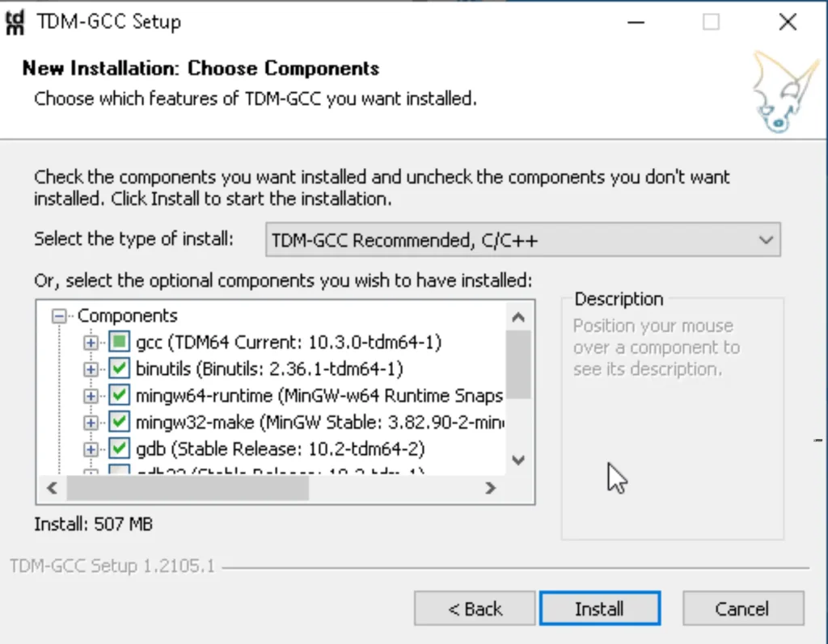Click the Install button

coord(600,608)
